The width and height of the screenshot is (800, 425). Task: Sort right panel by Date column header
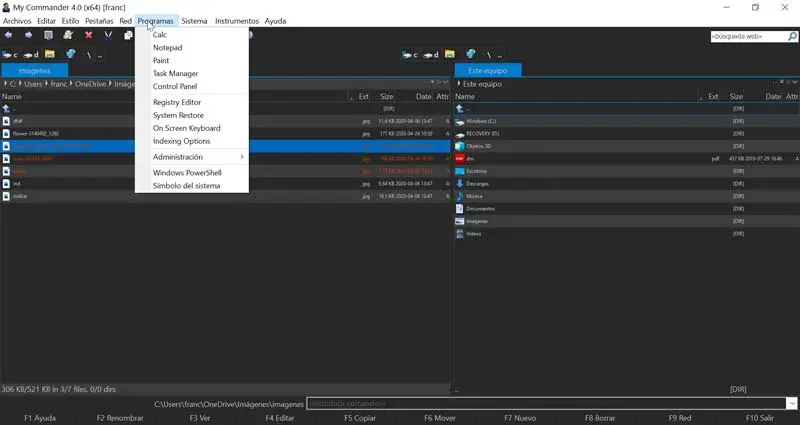[773, 96]
